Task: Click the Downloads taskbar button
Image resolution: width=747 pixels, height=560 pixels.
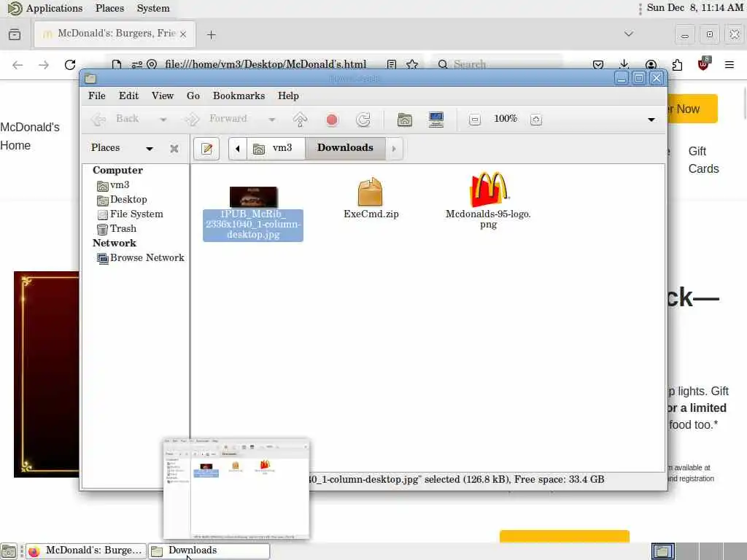Action: click(209, 551)
